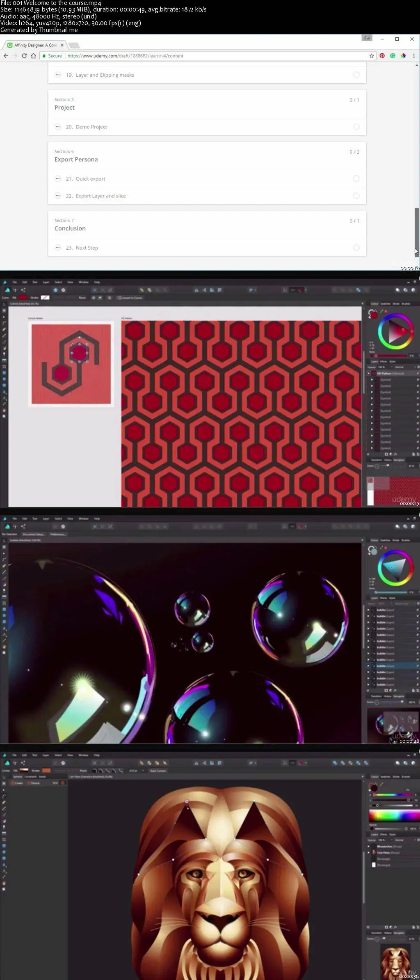Open lecture 20 Demo Project
This screenshot has width=420, height=980.
87,127
